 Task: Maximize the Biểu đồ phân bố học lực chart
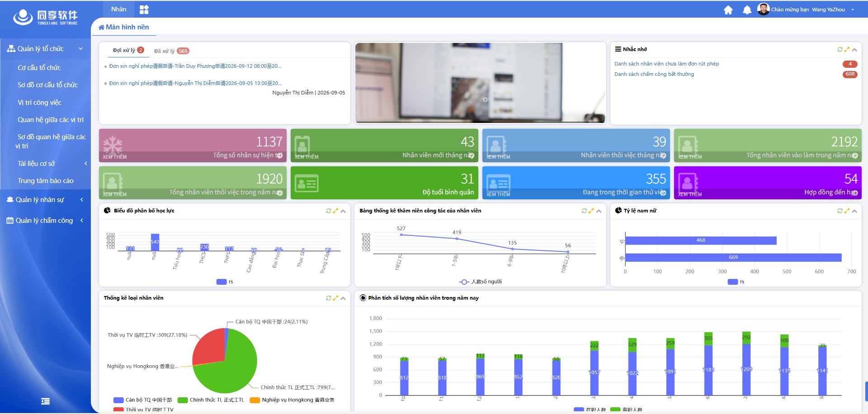(x=336, y=211)
